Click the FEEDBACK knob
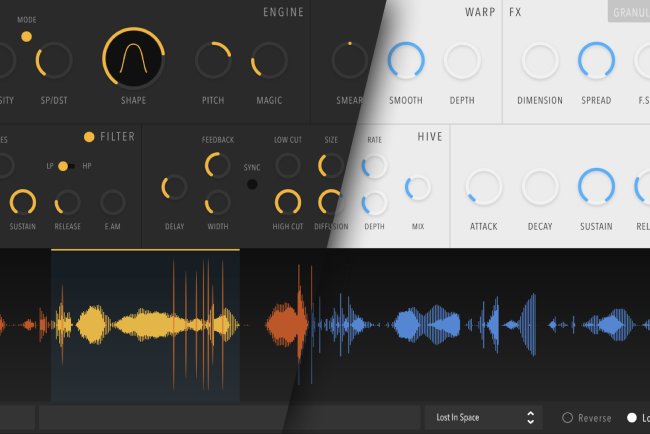This screenshot has height=434, width=650. [x=218, y=165]
